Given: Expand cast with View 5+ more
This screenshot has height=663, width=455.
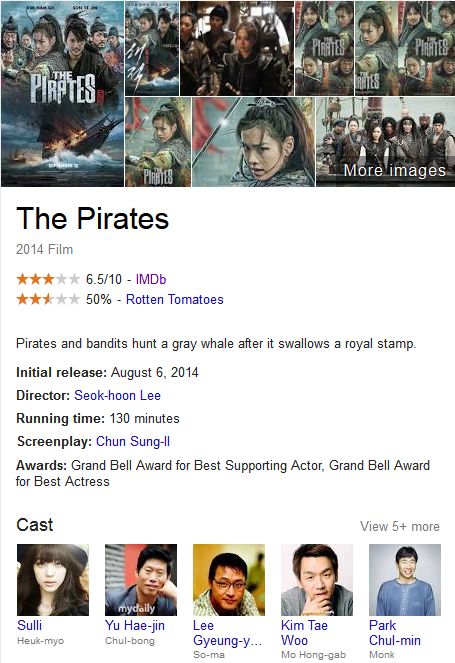Looking at the screenshot, I should [400, 526].
